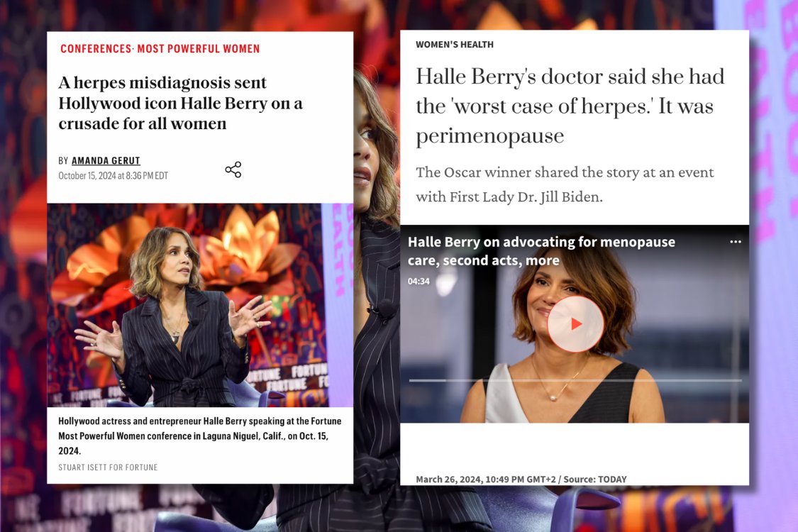Click the Fortune conference photo of Halle Berry

[x=200, y=305]
